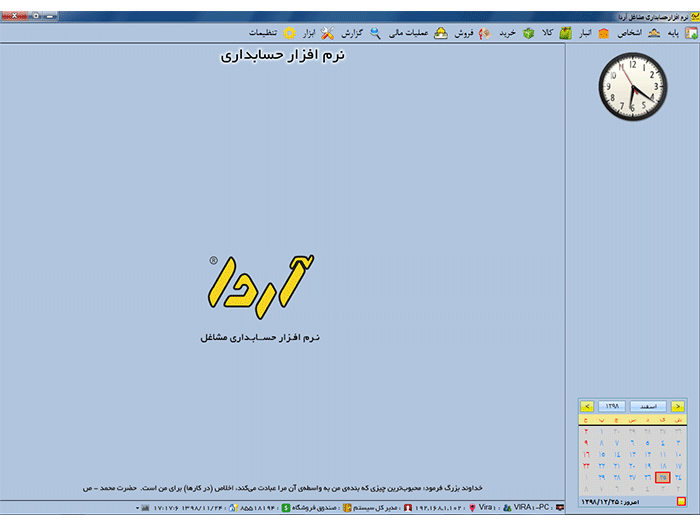Image resolution: width=700 pixels, height=525 pixels.
Task: Select day ۱۲ in the calendar
Action: 648,454
